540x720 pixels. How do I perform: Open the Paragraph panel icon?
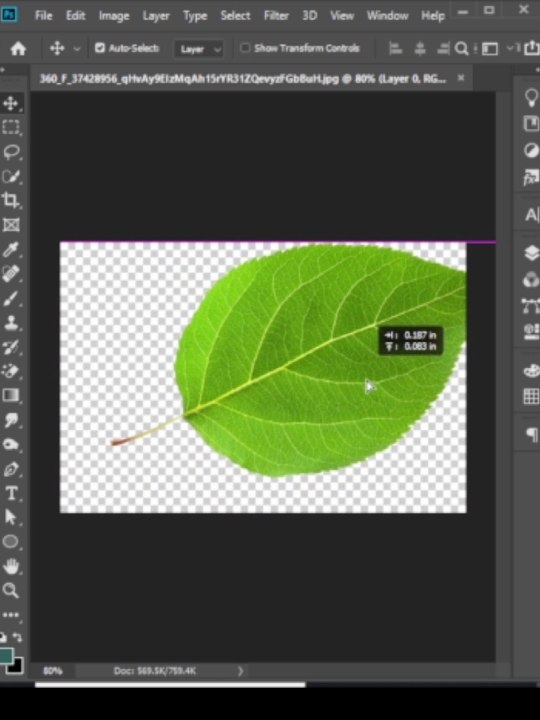pos(531,434)
